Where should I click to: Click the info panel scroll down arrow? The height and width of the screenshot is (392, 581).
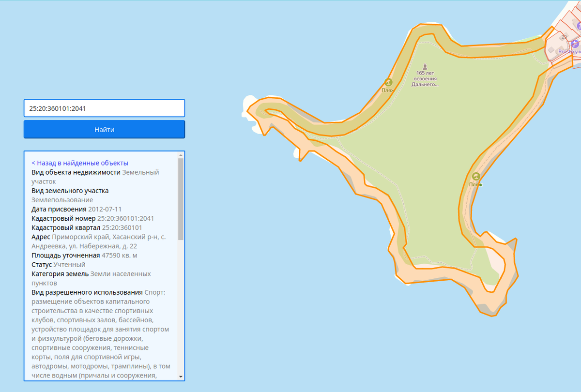coord(181,377)
